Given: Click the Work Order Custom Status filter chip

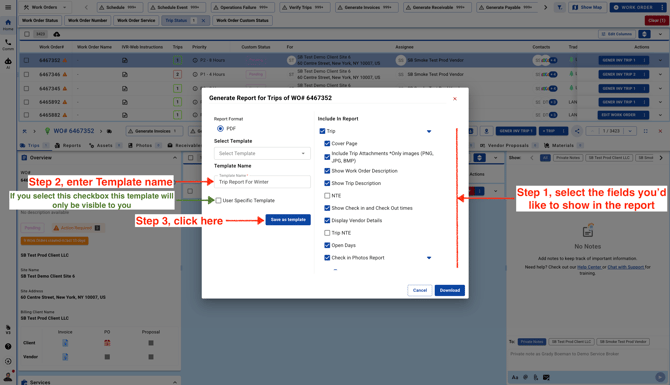Looking at the screenshot, I should click(242, 21).
